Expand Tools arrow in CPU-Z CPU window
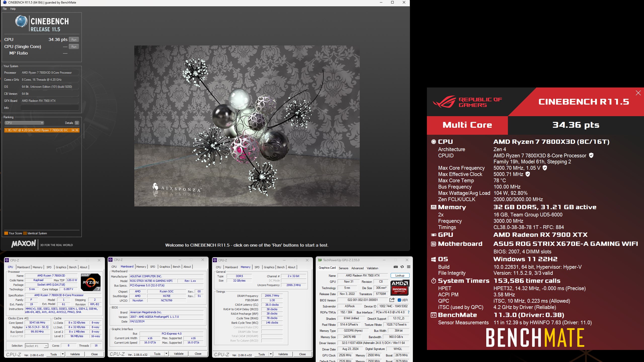The image size is (644, 362). pyautogui.click(x=63, y=354)
